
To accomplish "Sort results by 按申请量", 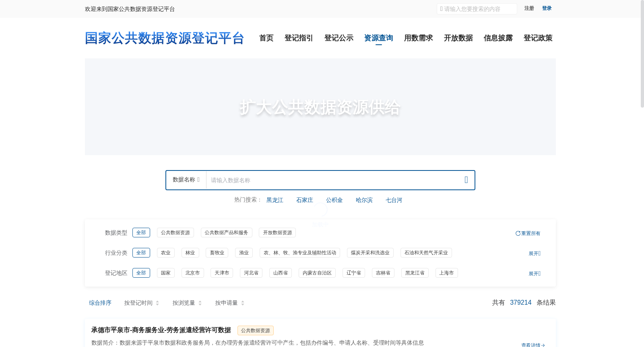I will click(x=227, y=303).
